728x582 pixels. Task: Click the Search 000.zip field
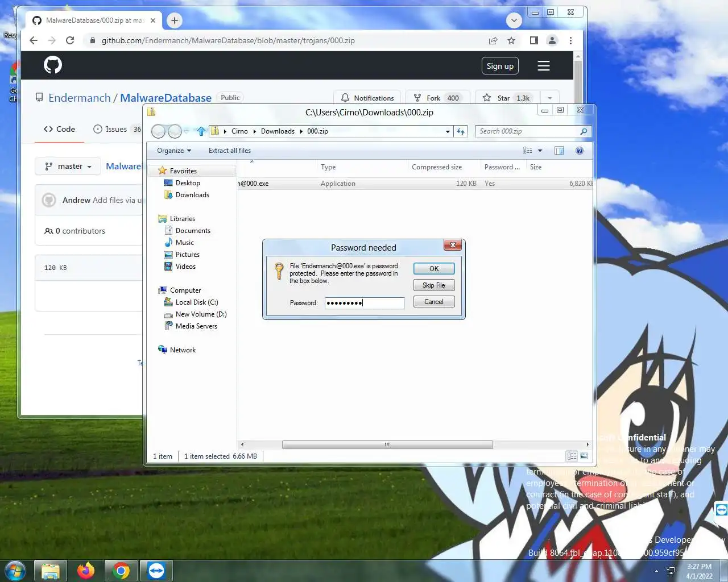pyautogui.click(x=528, y=131)
